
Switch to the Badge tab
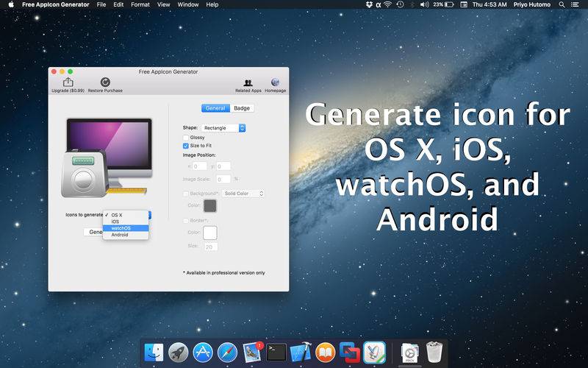(x=242, y=108)
